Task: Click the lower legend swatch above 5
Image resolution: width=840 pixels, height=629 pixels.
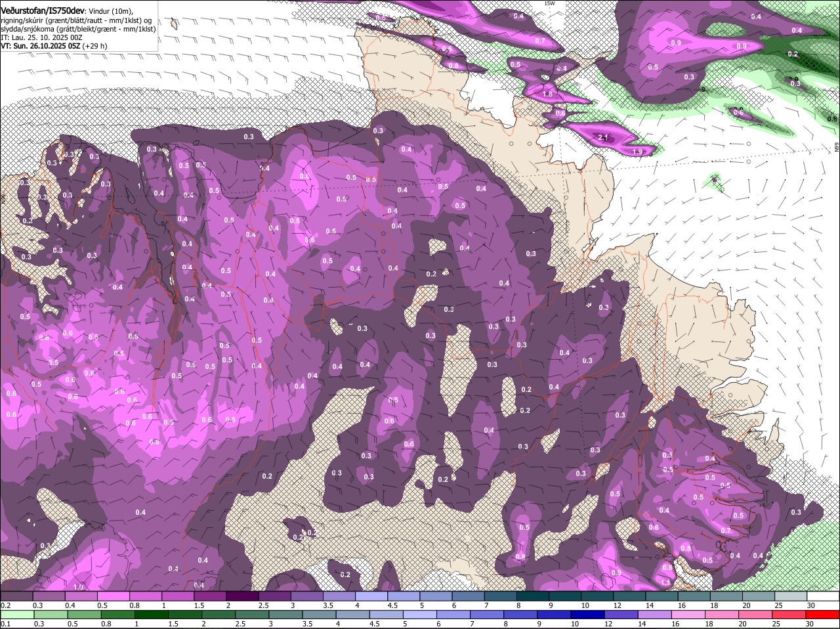Action: click(420, 615)
